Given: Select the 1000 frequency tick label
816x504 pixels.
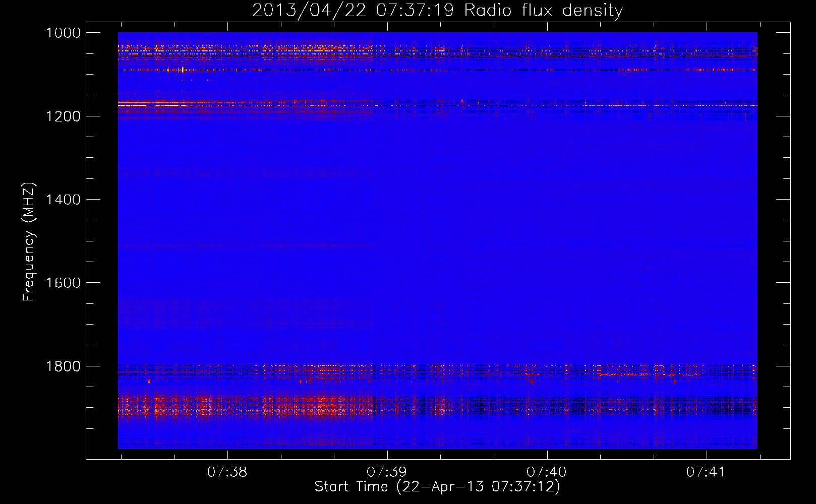Looking at the screenshot, I should click(x=63, y=33).
